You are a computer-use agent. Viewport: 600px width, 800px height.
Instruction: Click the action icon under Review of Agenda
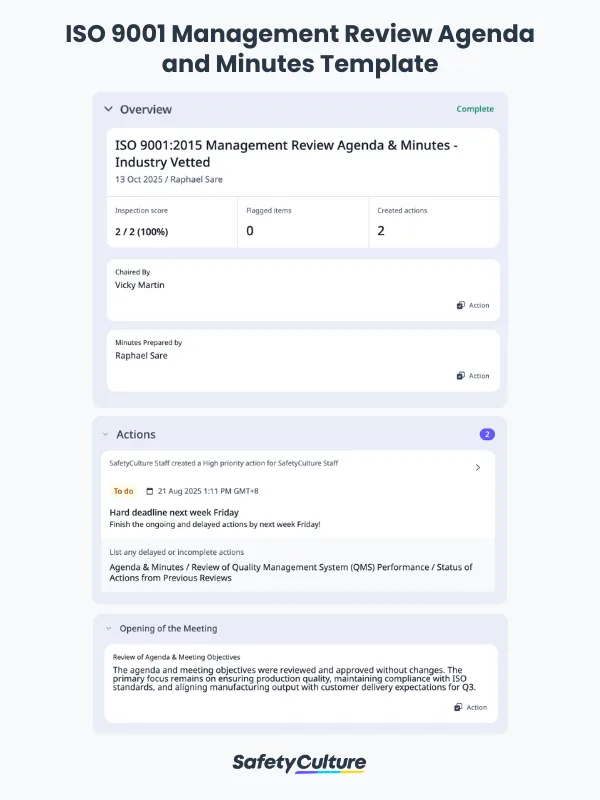(x=460, y=707)
